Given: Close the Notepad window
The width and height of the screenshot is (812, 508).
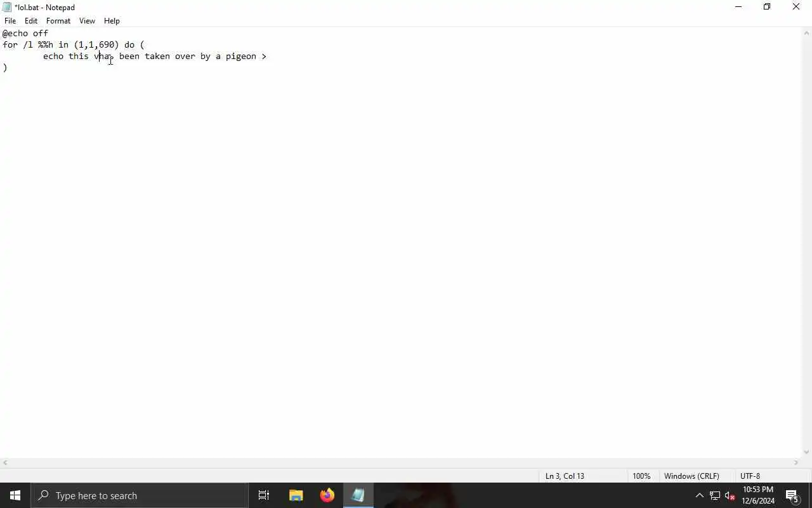Looking at the screenshot, I should click(796, 7).
